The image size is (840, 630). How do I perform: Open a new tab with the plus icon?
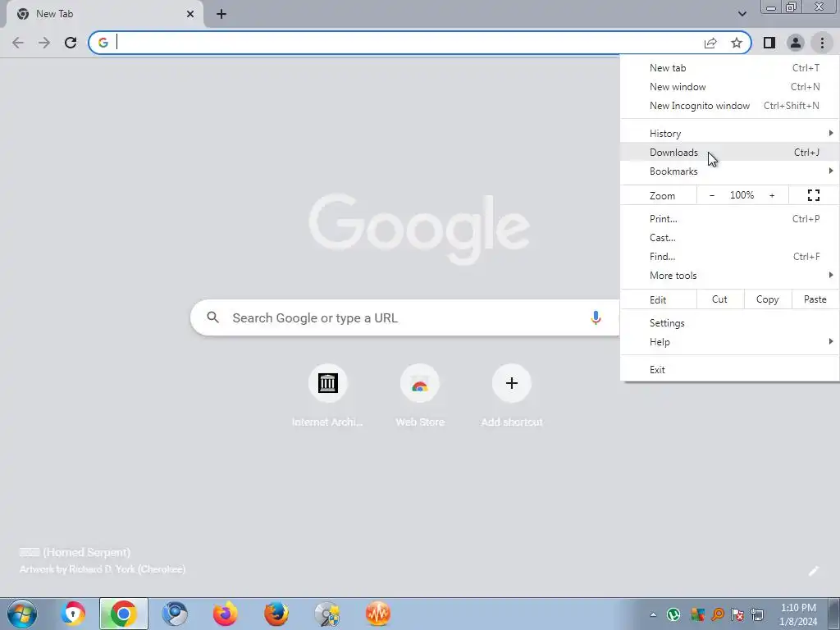tap(221, 14)
